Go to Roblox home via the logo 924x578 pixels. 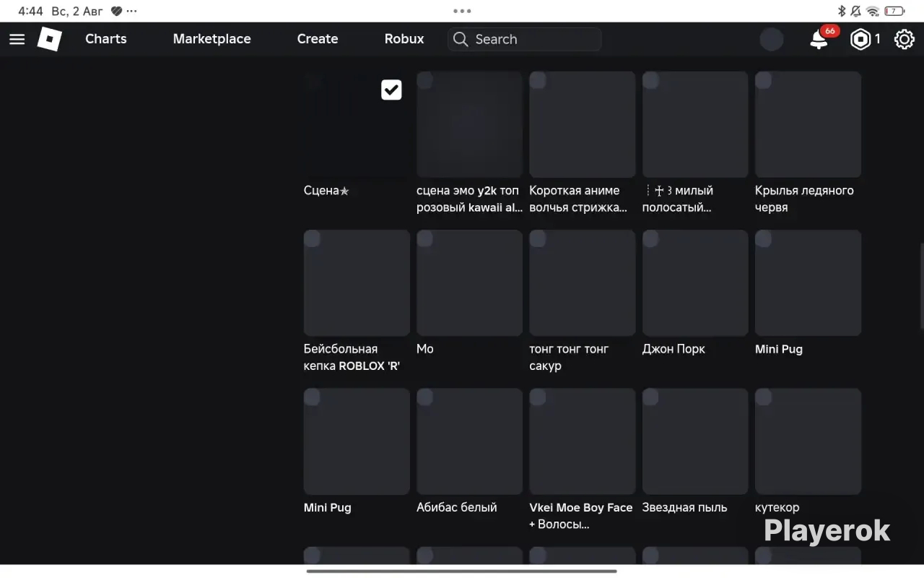pos(50,39)
